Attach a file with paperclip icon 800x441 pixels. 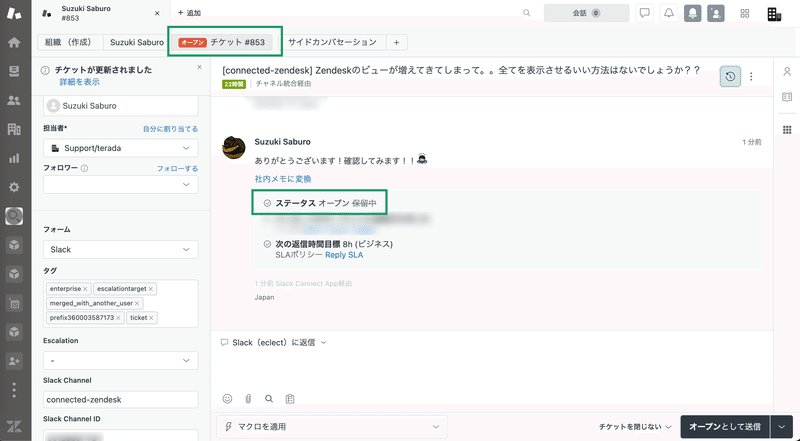tap(248, 399)
